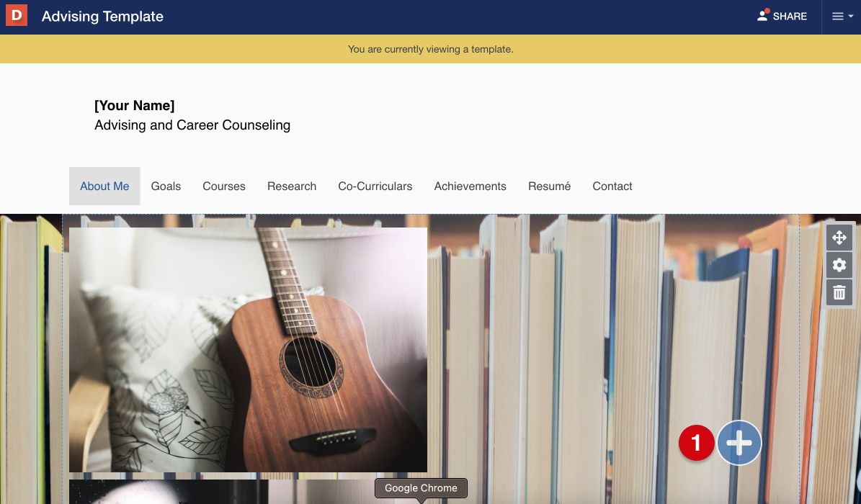Click the red number 1 marker
The width and height of the screenshot is (861, 504).
coord(696,443)
